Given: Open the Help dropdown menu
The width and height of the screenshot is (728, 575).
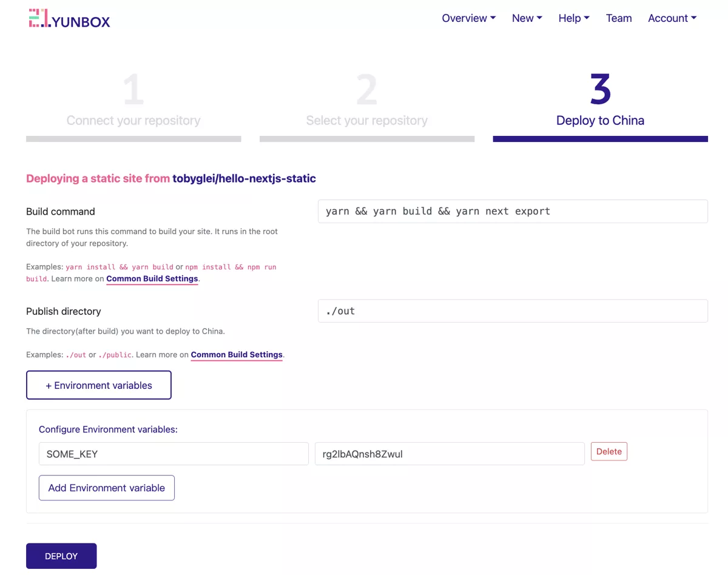Looking at the screenshot, I should tap(574, 18).
